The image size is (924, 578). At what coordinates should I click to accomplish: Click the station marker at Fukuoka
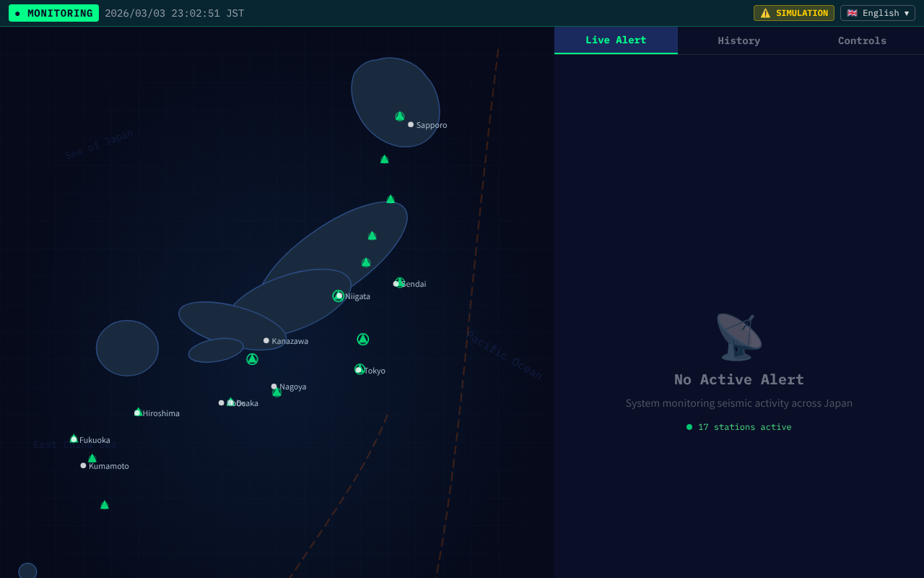click(x=74, y=439)
